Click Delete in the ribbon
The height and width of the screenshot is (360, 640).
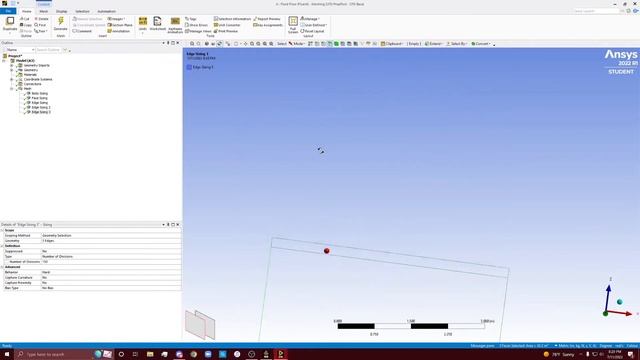point(42,19)
